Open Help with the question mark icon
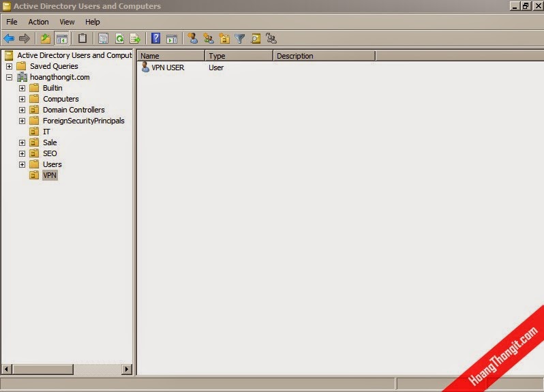Screen dimensions: 544x392 [156, 38]
